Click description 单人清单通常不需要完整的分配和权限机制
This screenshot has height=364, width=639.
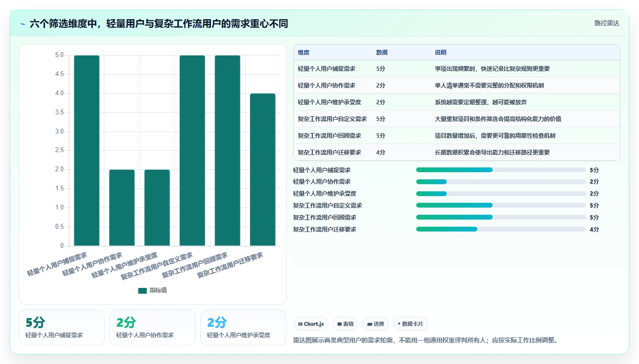[489, 86]
